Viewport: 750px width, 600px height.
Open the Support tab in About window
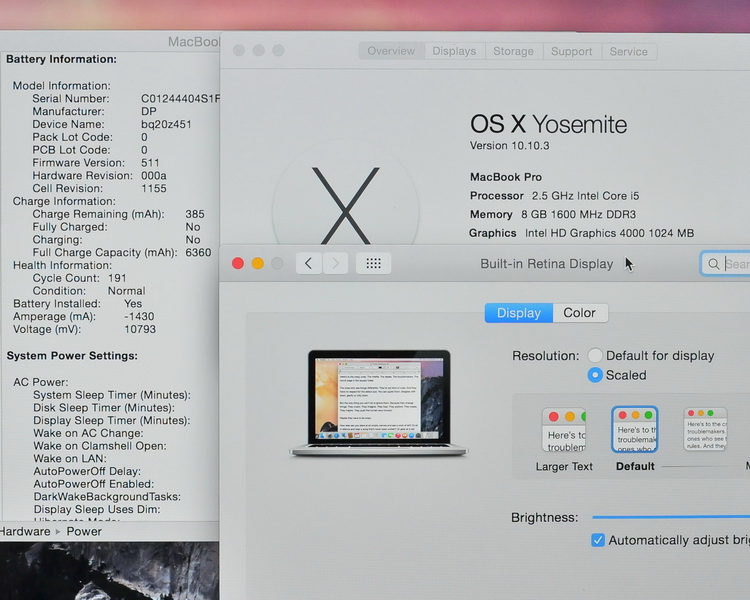click(572, 51)
